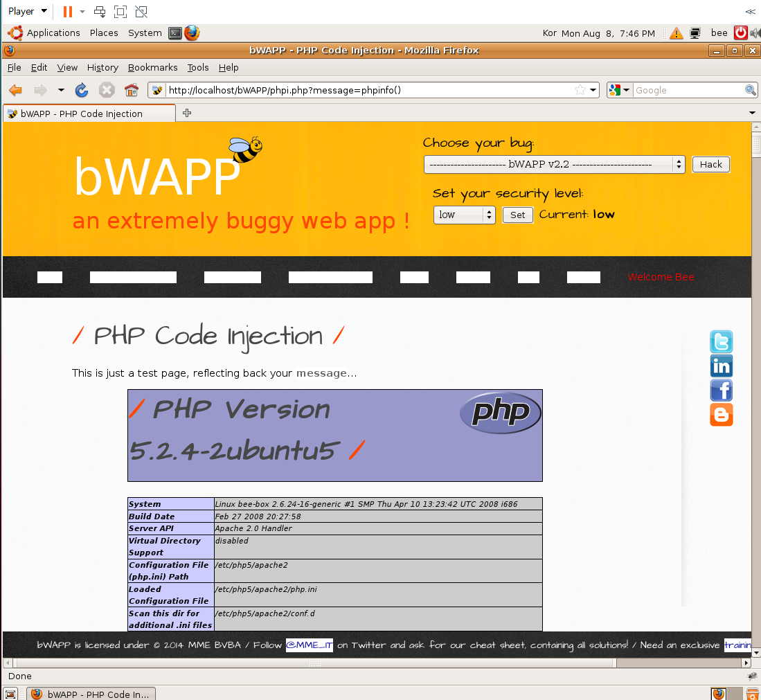The height and width of the screenshot is (700, 761).
Task: Go to the Home page icon
Action: [x=131, y=90]
